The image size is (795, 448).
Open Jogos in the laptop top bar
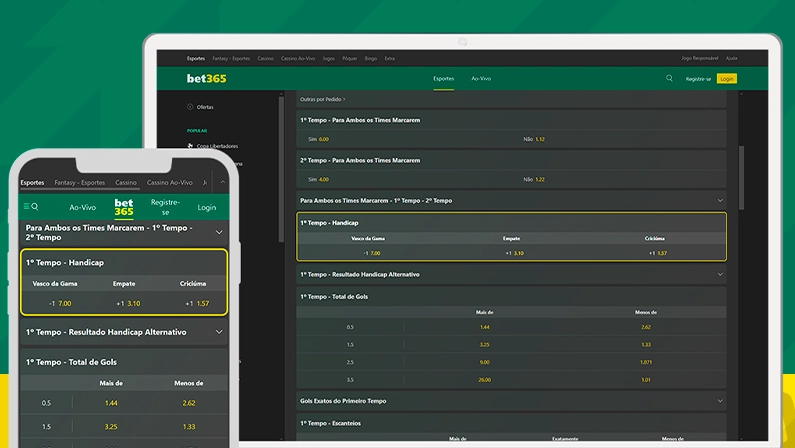(329, 58)
